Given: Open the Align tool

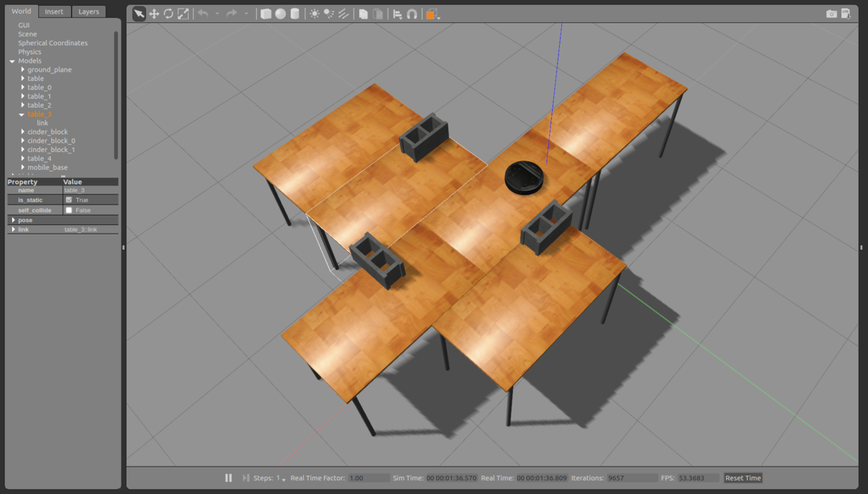Looking at the screenshot, I should [397, 14].
